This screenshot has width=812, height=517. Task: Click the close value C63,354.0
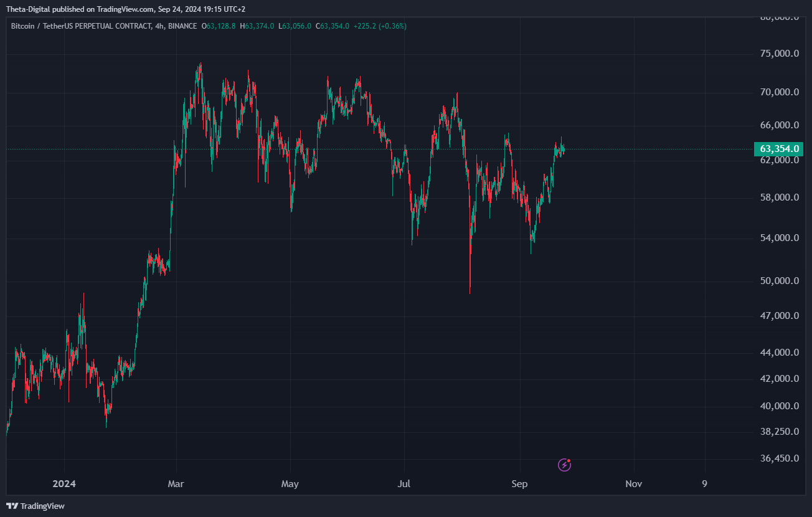pyautogui.click(x=333, y=26)
